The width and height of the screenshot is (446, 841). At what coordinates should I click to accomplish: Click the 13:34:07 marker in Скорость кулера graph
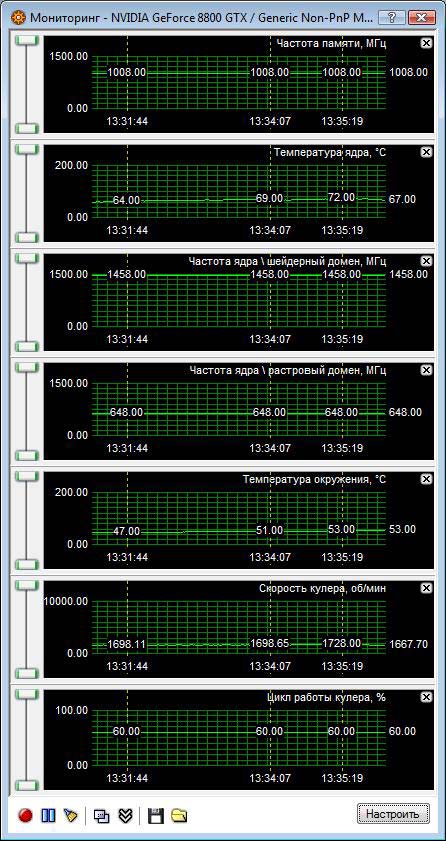pyautogui.click(x=270, y=667)
